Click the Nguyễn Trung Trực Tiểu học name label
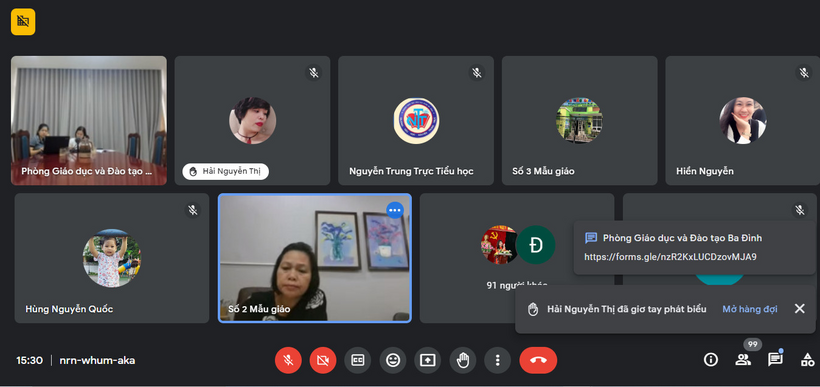 click(412, 171)
